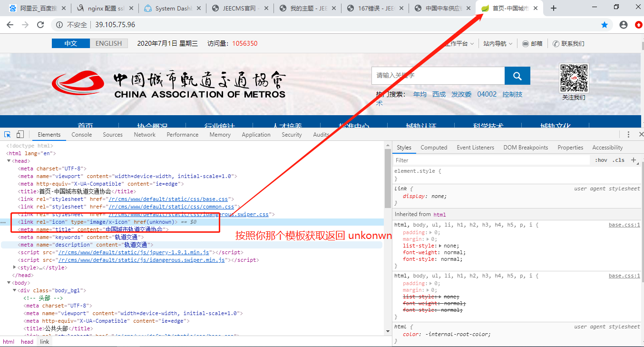Viewport: 644px width, 347px height.
Task: Select the html breadcrumb in DevTools
Action: (x=9, y=342)
